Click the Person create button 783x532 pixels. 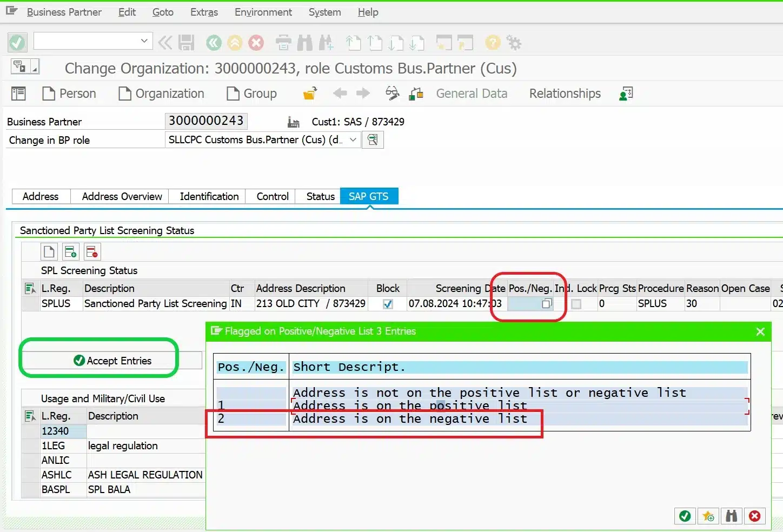click(69, 94)
